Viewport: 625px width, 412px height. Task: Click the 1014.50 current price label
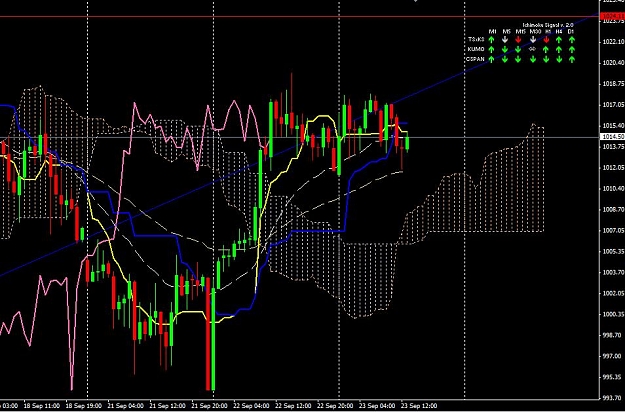pos(613,137)
